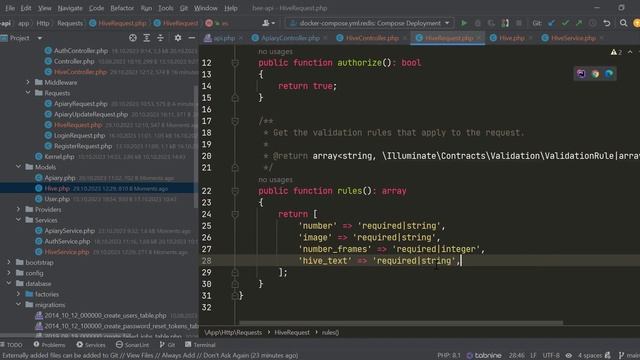
Task: Switch to ApiaryController.php tab
Action: [290, 38]
